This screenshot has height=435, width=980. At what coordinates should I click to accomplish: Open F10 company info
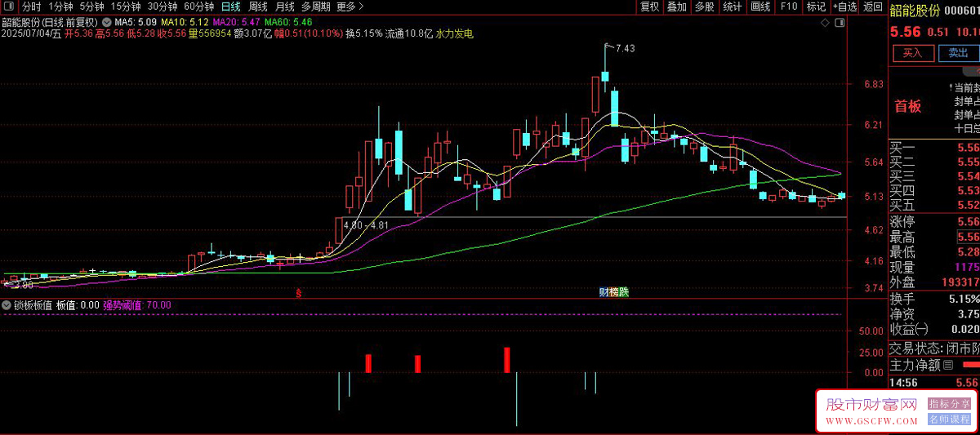click(788, 7)
